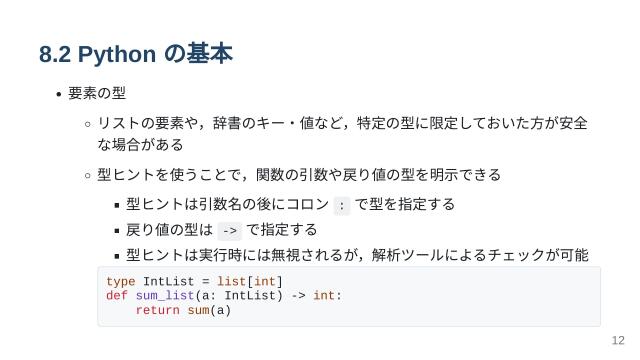Click the page number 12

click(x=618, y=340)
